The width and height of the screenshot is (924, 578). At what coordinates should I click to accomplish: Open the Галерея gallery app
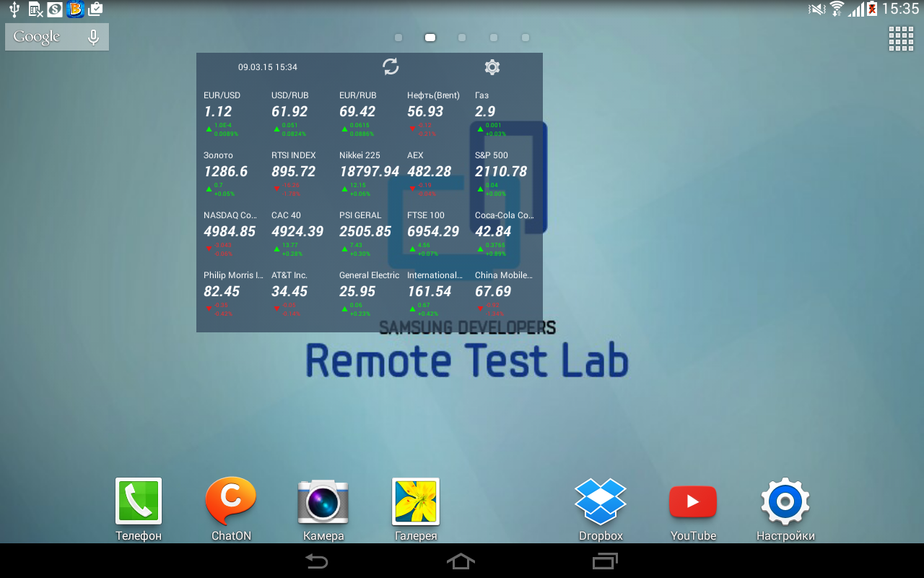tap(416, 509)
